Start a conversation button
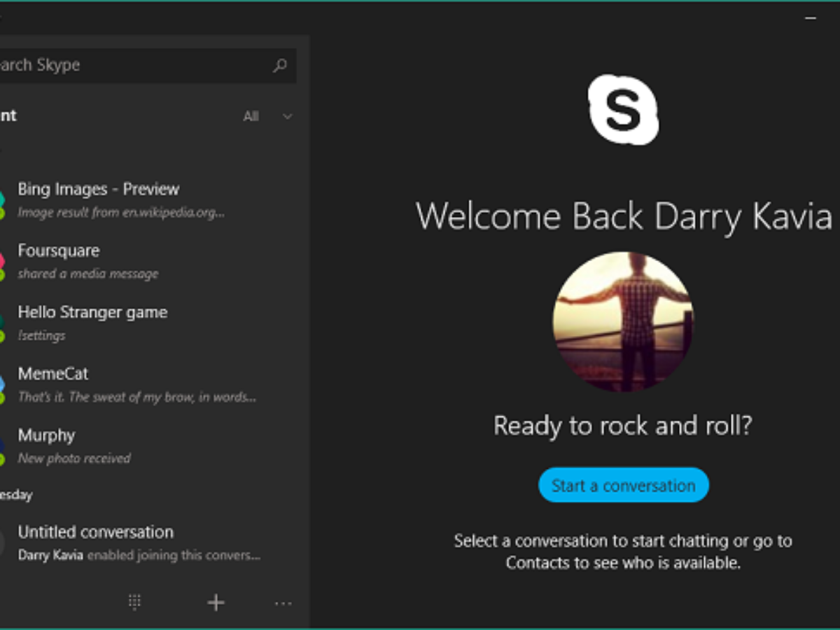Viewport: 840px width, 630px height. pos(624,485)
